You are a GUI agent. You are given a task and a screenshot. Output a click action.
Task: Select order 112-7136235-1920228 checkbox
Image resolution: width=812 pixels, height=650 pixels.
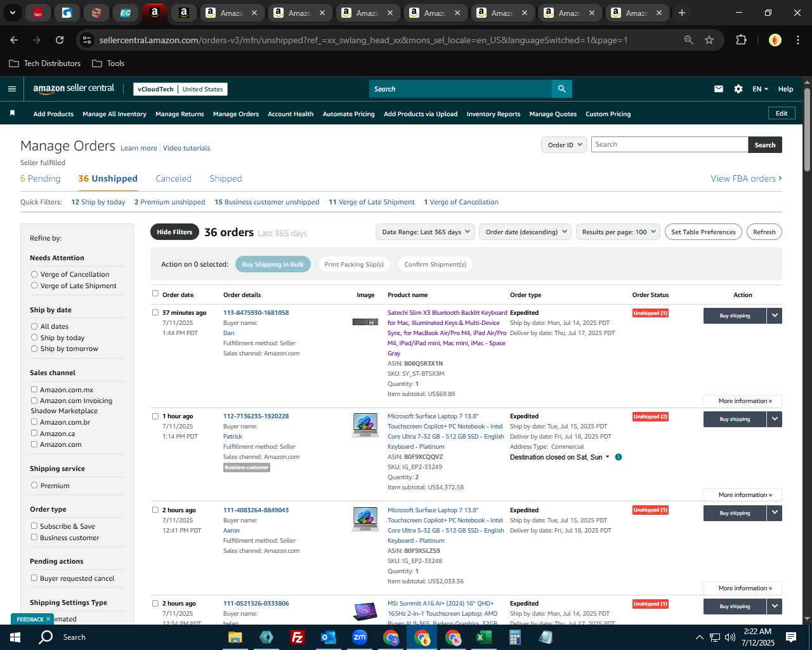155,416
